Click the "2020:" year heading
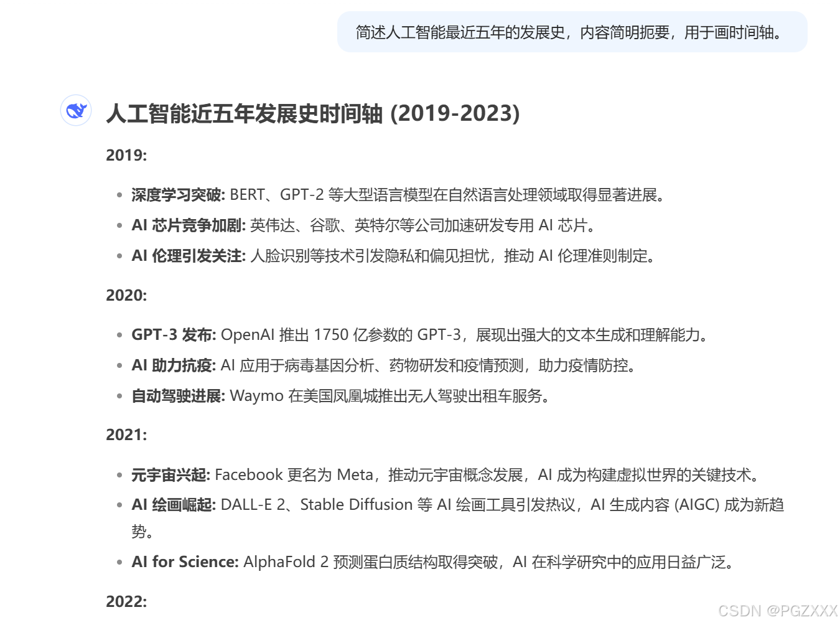The width and height of the screenshot is (840, 625). 126,295
